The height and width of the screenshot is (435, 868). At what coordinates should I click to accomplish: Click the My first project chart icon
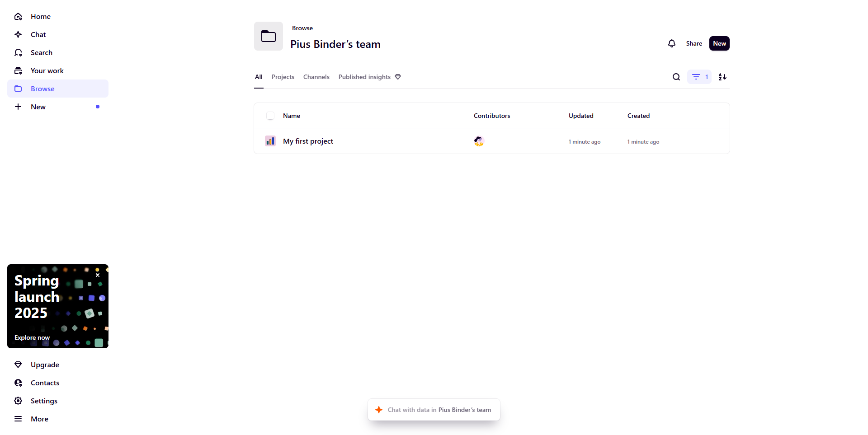coord(270,141)
